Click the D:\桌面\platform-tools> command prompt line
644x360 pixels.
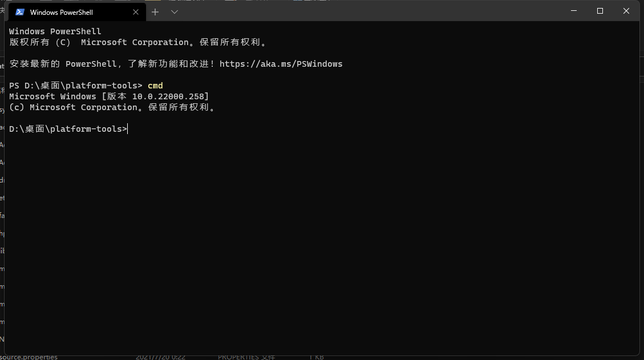[x=68, y=129]
